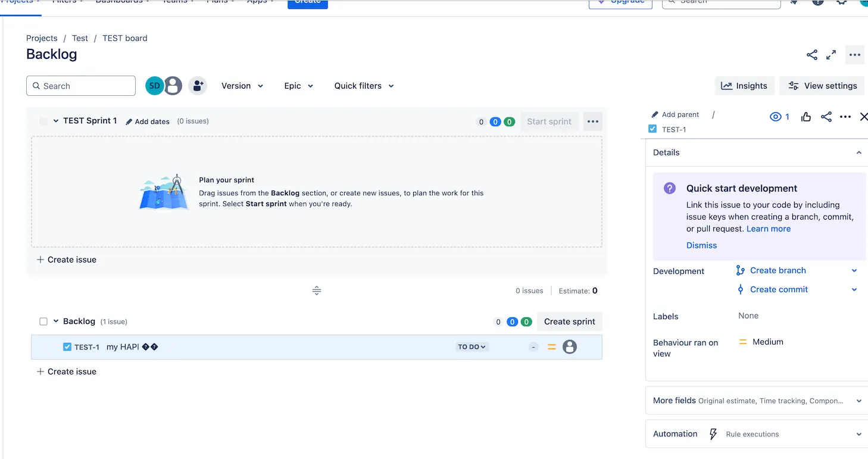Viewport: 868px width, 459px height.
Task: Go to the Test project breadcrumb
Action: [80, 38]
